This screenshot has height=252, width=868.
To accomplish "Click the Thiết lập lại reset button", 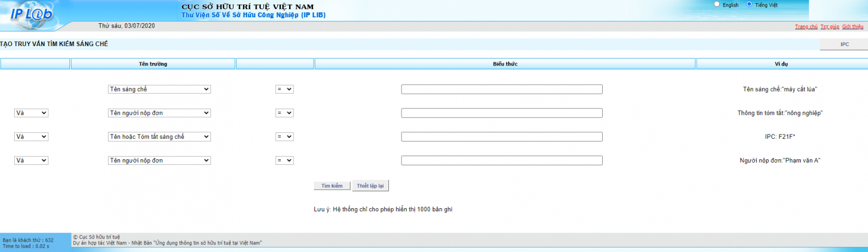I will pyautogui.click(x=371, y=186).
